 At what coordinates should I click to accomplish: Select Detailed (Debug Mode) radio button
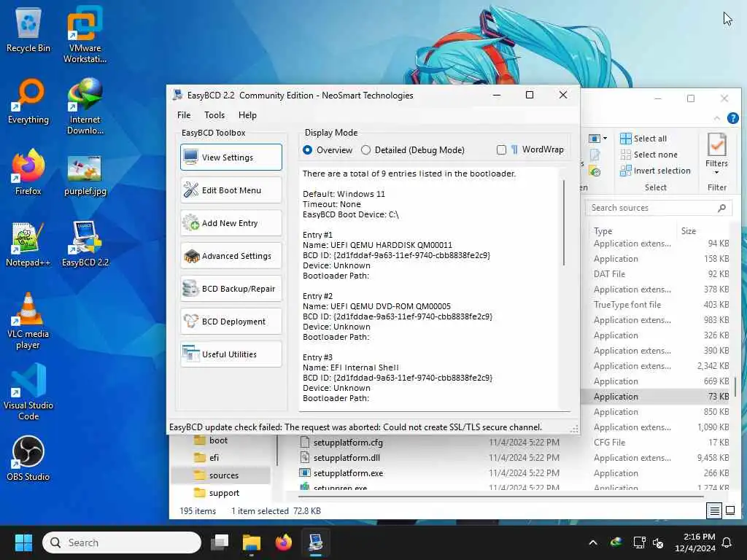[x=413, y=150]
